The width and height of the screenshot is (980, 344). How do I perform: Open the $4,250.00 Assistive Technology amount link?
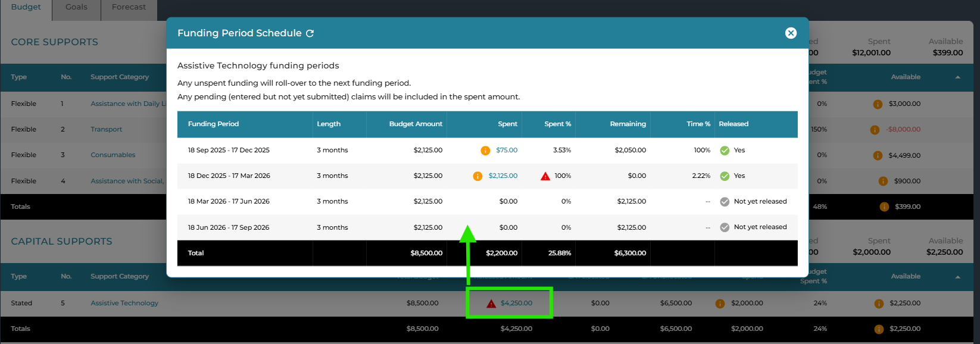(516, 304)
